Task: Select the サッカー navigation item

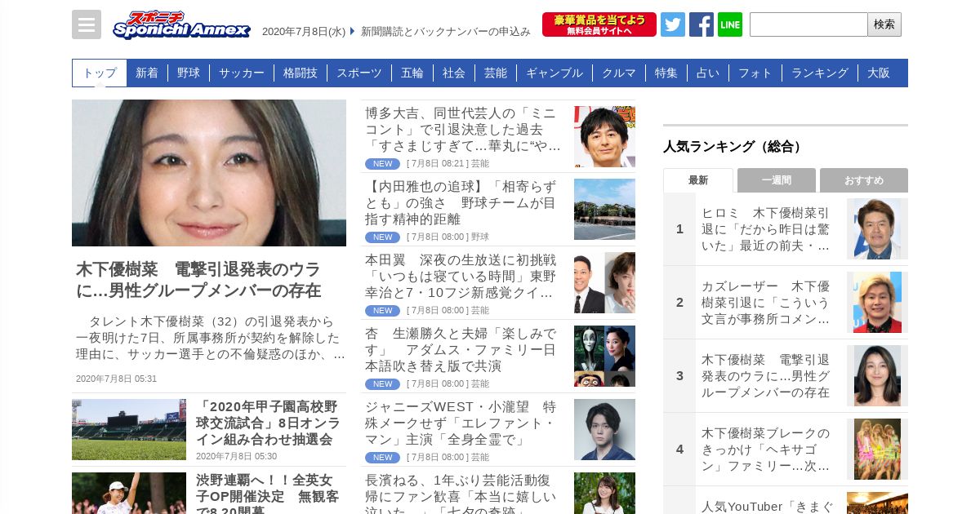Action: pos(242,73)
